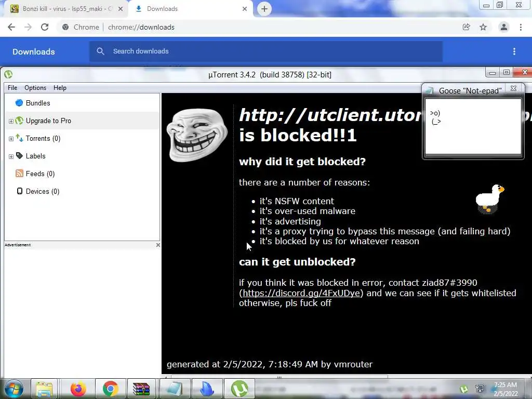The image size is (532, 399).
Task: Open the Options menu in µTorrent
Action: (x=35, y=88)
